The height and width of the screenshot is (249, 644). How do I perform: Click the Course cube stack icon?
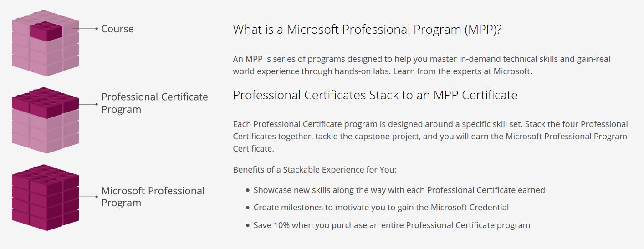45,43
